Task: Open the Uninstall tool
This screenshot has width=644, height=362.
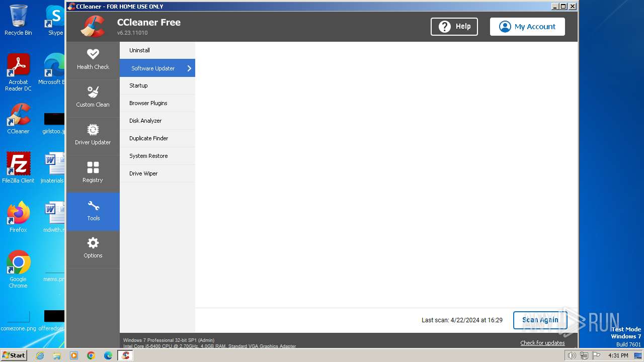Action: click(157, 50)
